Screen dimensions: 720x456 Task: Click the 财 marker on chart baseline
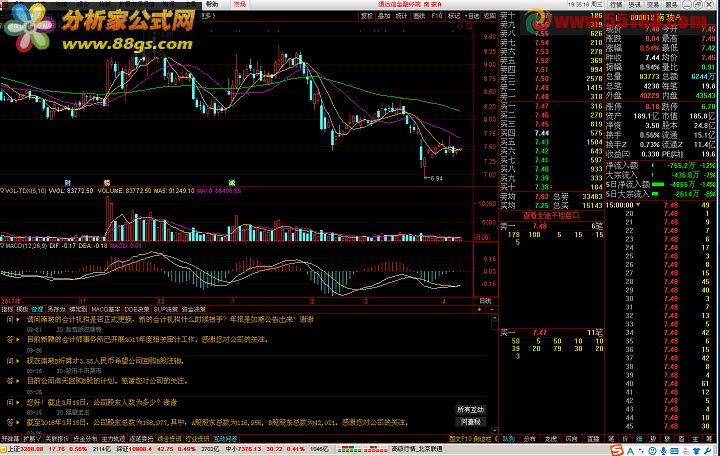(x=68, y=183)
